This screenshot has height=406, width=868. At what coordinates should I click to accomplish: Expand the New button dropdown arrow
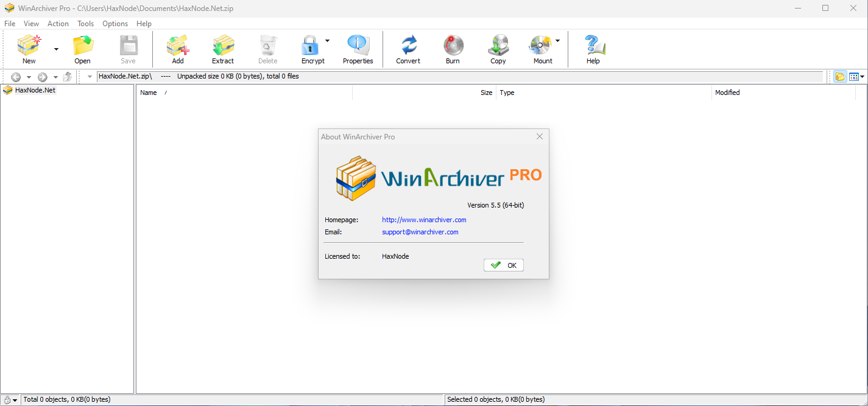pyautogui.click(x=56, y=49)
